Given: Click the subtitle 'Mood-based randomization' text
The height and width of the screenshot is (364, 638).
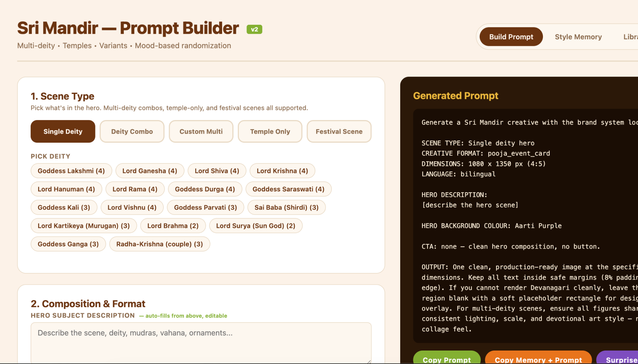Looking at the screenshot, I should (183, 45).
